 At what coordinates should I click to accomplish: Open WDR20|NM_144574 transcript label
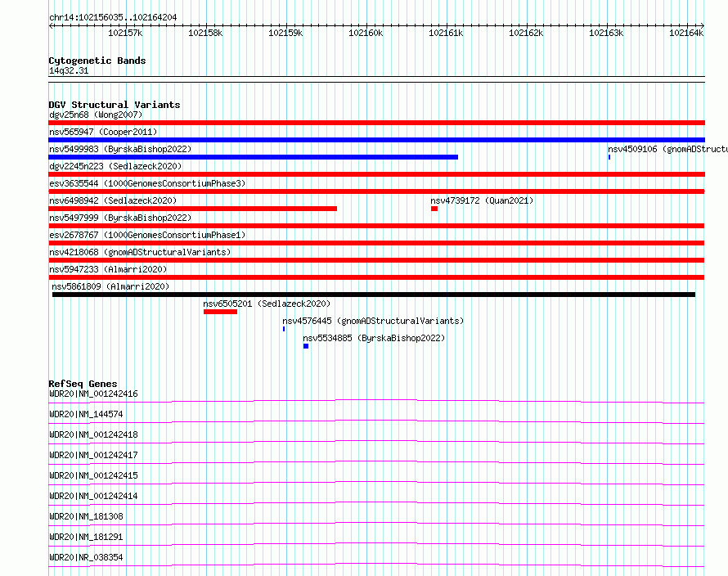pos(86,414)
